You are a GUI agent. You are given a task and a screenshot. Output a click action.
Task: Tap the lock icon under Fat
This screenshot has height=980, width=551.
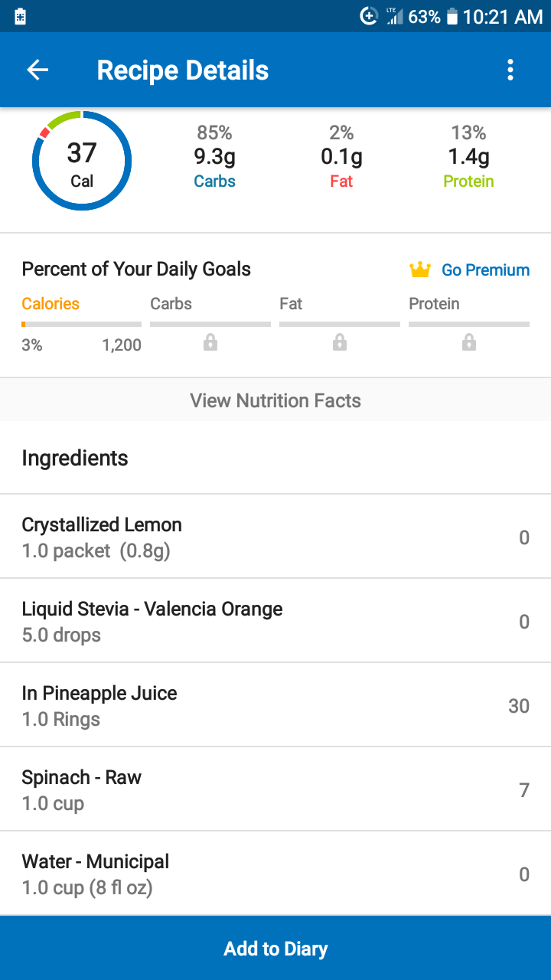click(340, 343)
